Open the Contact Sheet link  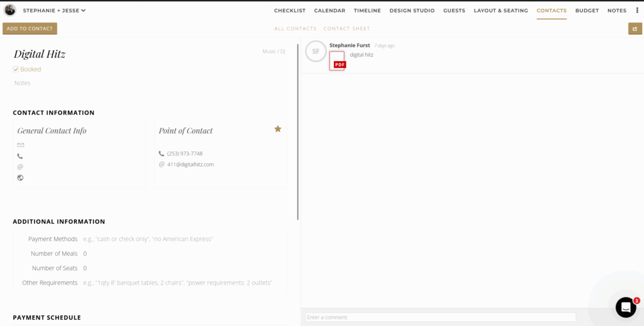click(347, 29)
